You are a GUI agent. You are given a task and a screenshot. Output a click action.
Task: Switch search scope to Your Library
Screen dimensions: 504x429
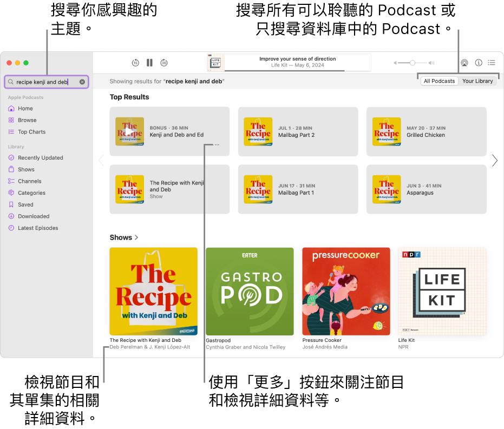pyautogui.click(x=477, y=81)
